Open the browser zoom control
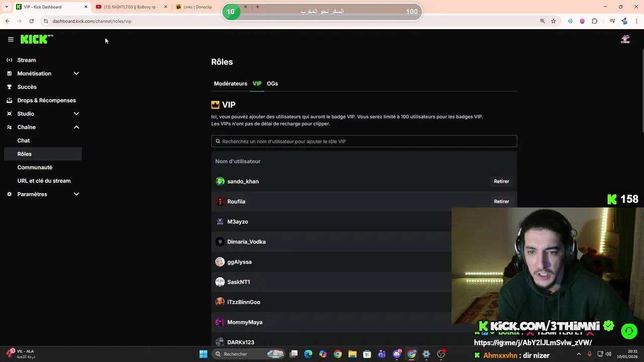The width and height of the screenshot is (644, 362). pyautogui.click(x=542, y=21)
